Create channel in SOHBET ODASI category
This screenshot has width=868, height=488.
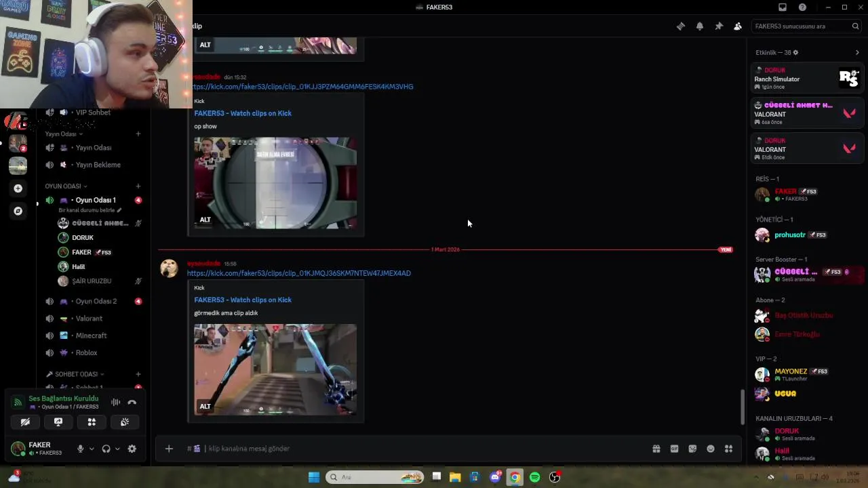pyautogui.click(x=138, y=374)
